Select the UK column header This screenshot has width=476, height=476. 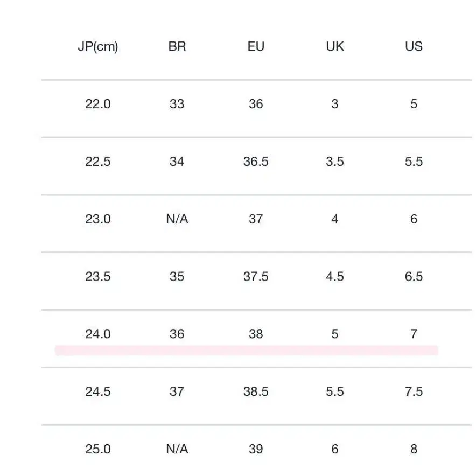coord(335,46)
